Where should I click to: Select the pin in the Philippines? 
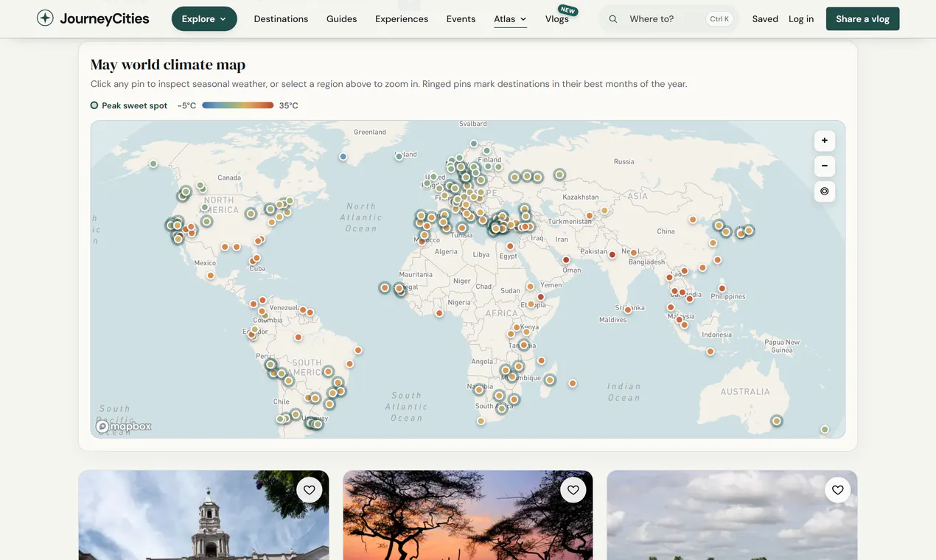click(x=722, y=288)
